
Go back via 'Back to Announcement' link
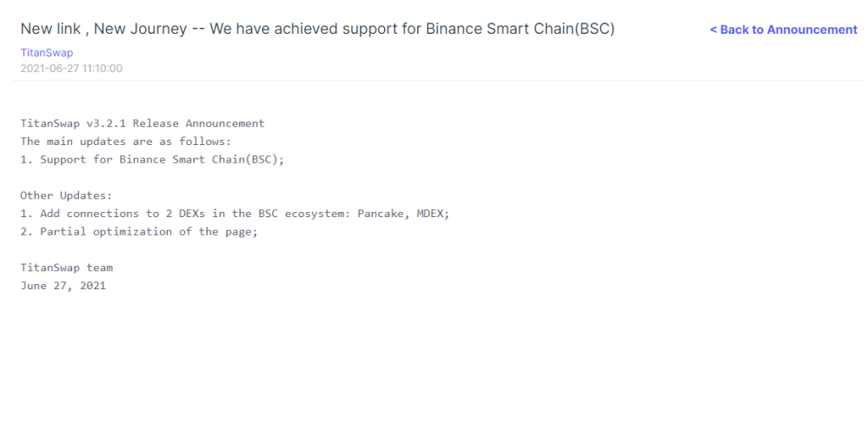coord(784,30)
